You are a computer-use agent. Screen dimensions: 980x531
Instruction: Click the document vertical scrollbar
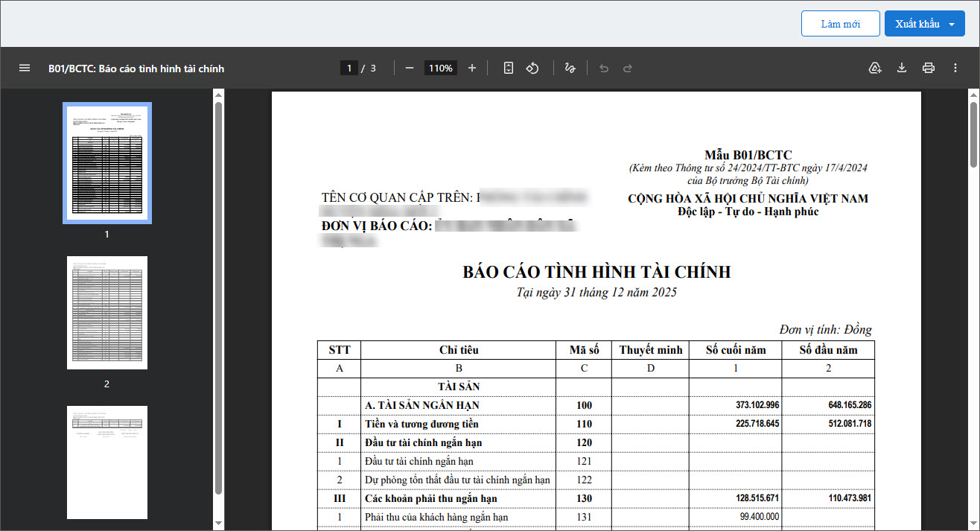pyautogui.click(x=973, y=134)
